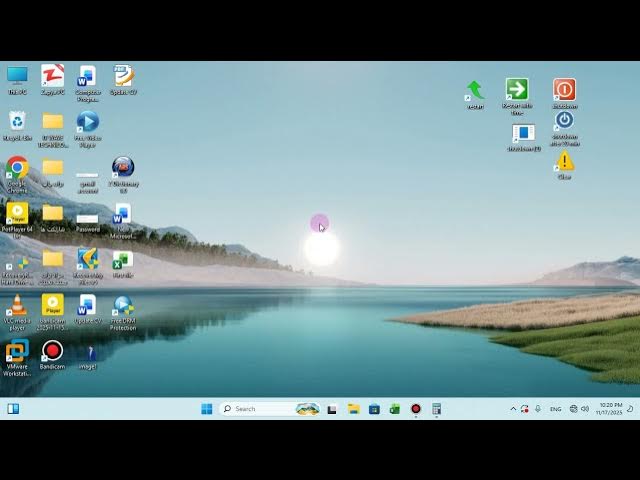Select the Password file on desktop

(x=88, y=222)
